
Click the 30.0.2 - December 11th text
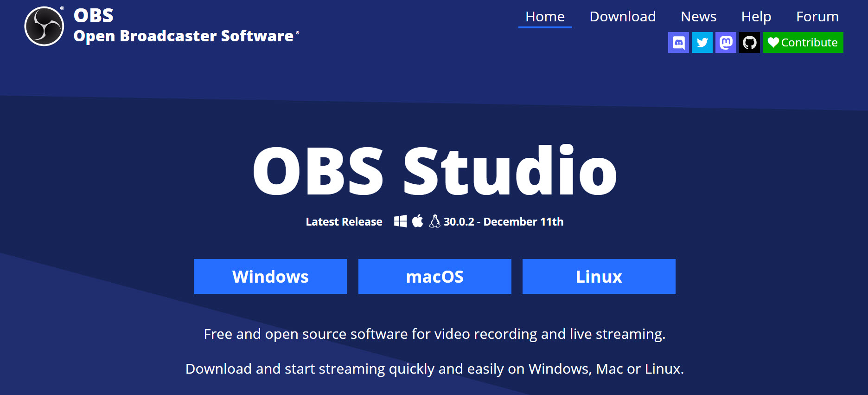click(x=504, y=222)
